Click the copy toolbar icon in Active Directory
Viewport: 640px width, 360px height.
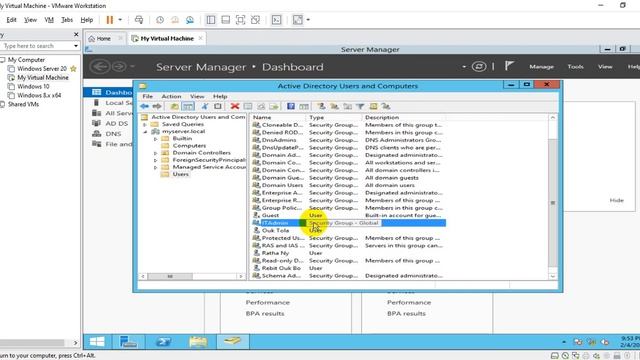click(x=218, y=106)
